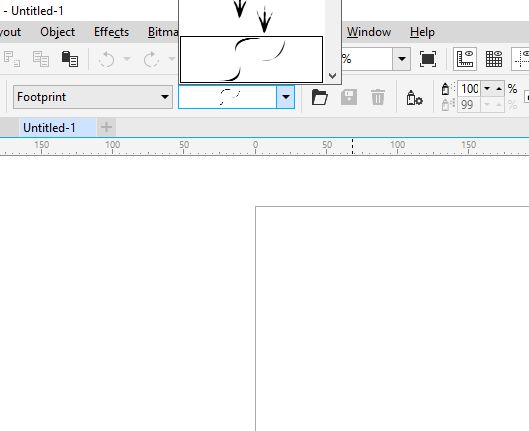Click the delete trash can icon

378,97
